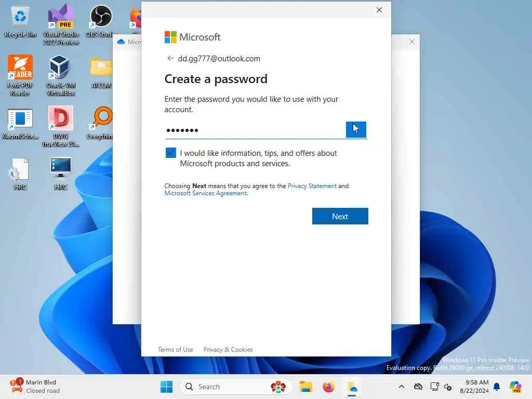Open the Terms of Use link

tap(176, 350)
